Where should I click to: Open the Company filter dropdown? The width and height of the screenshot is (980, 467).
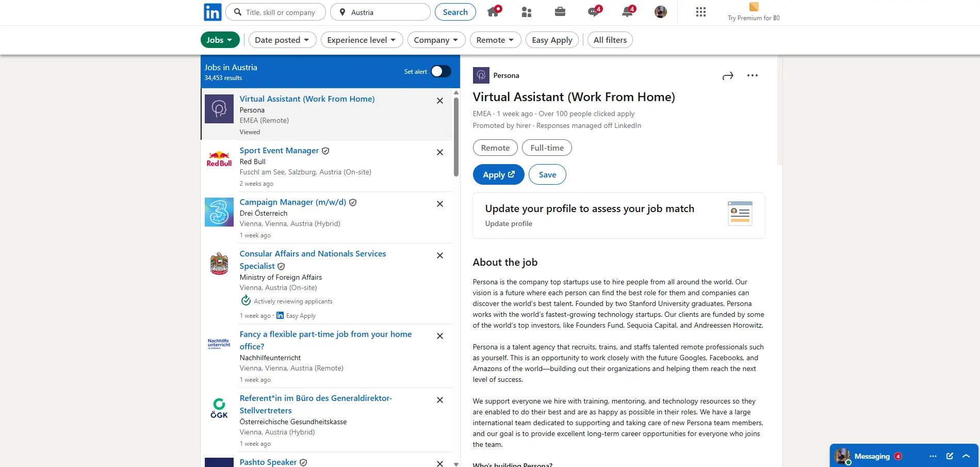click(x=436, y=40)
